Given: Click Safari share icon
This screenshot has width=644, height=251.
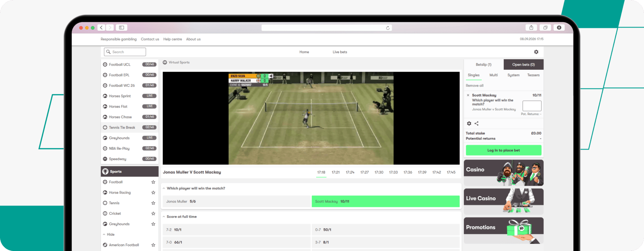Looking at the screenshot, I should pos(531,28).
